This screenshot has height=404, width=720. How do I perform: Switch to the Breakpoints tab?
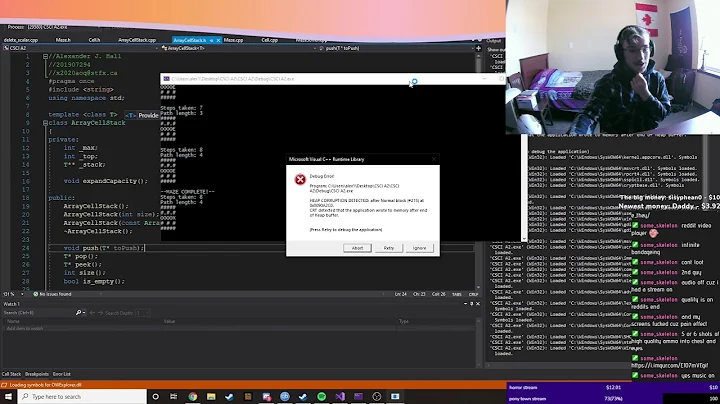pos(37,374)
